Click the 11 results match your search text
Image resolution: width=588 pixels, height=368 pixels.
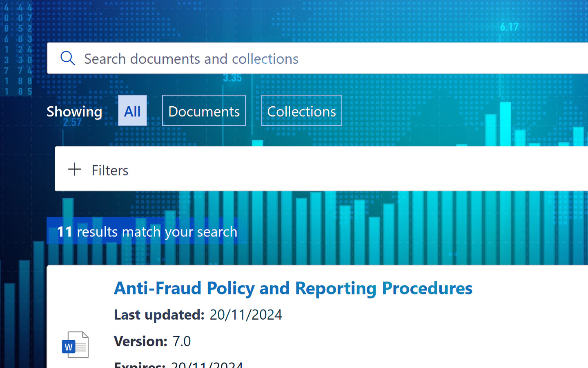click(x=147, y=231)
